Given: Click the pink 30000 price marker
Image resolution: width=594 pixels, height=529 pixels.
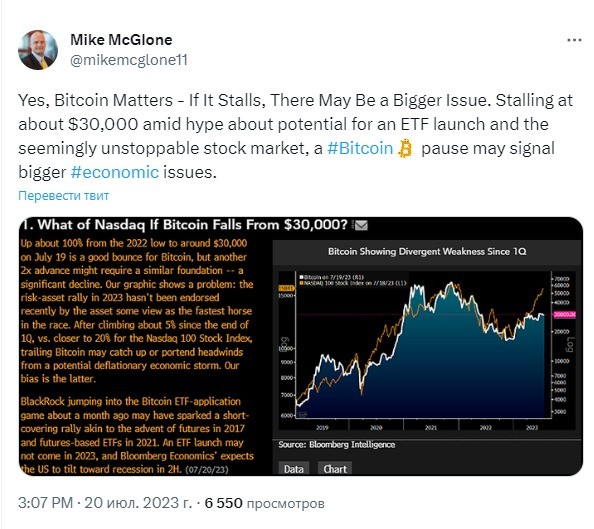Looking at the screenshot, I should click(564, 315).
